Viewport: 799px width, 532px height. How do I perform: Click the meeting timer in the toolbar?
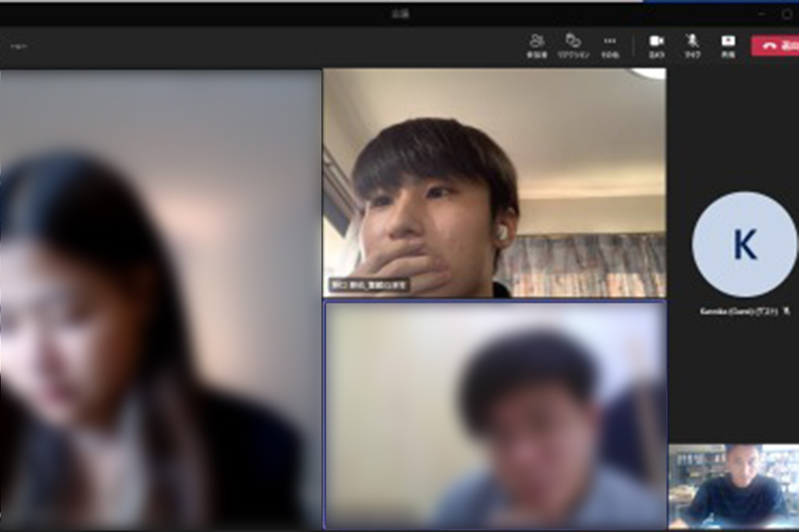click(x=19, y=46)
